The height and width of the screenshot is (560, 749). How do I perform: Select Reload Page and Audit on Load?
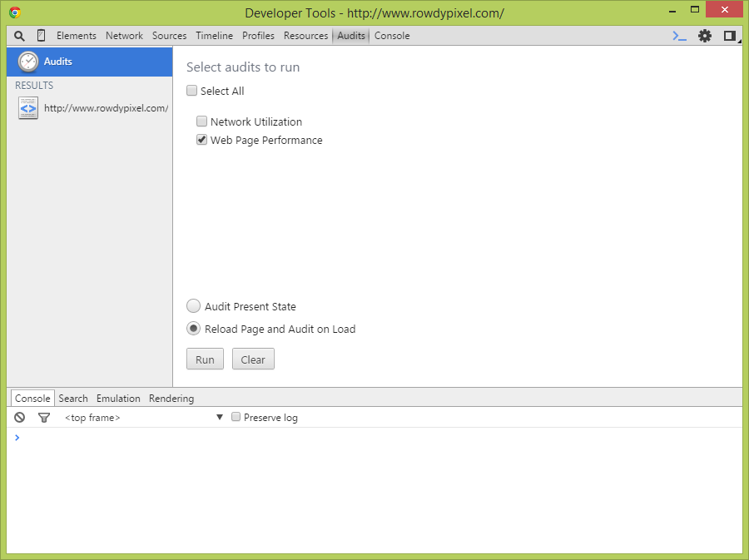(193, 329)
